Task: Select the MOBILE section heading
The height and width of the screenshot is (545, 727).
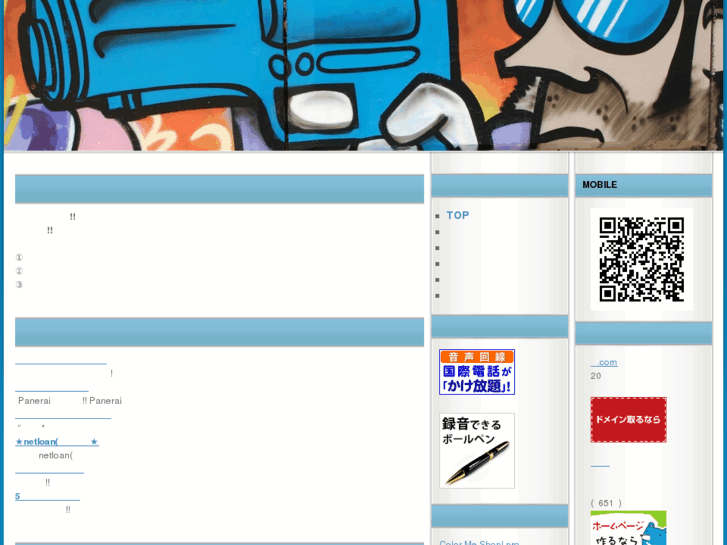Action: (599, 185)
